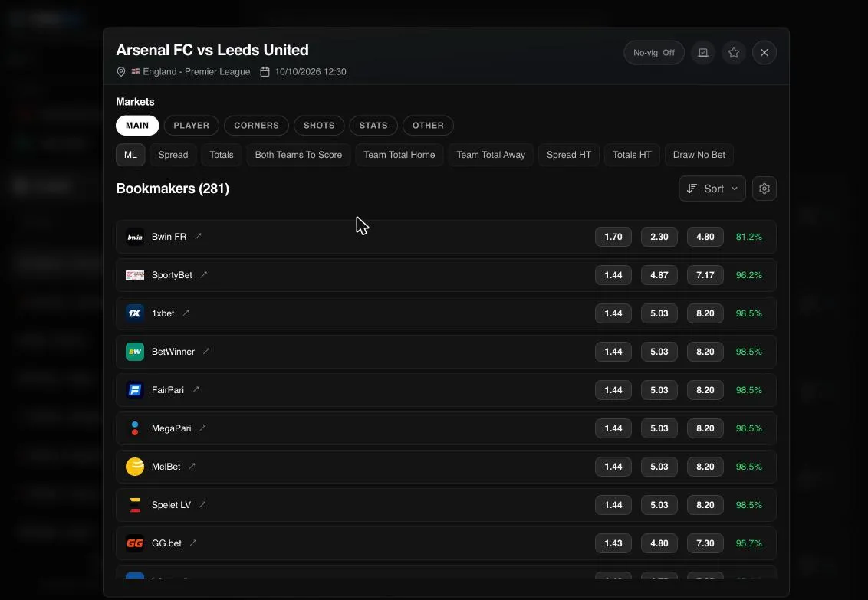Screen dimensions: 868x600
Task: Click the location pin icon by league
Action: [120, 72]
